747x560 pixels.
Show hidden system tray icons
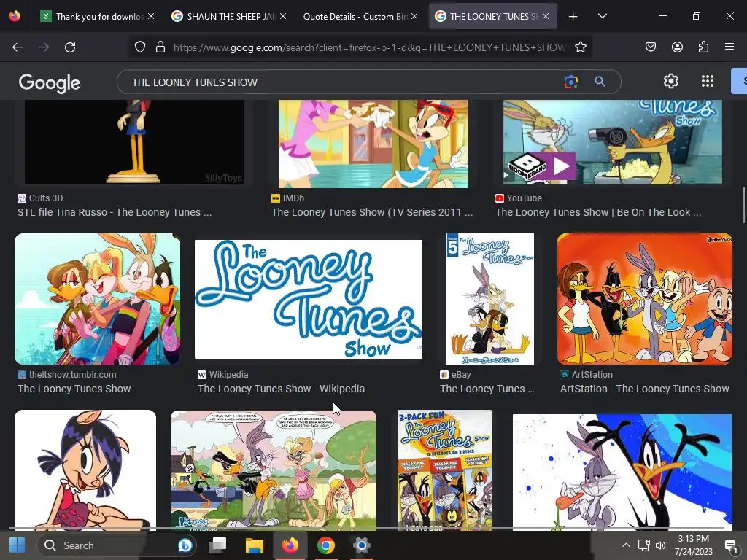click(626, 545)
